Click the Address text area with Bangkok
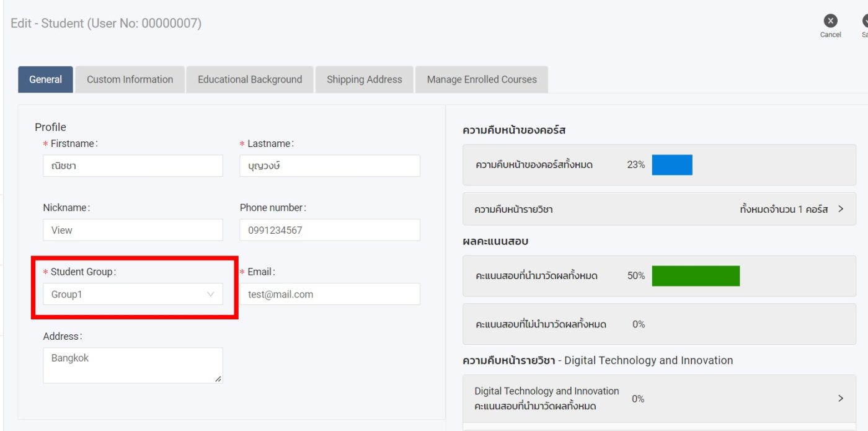This screenshot has height=431, width=868. click(133, 365)
